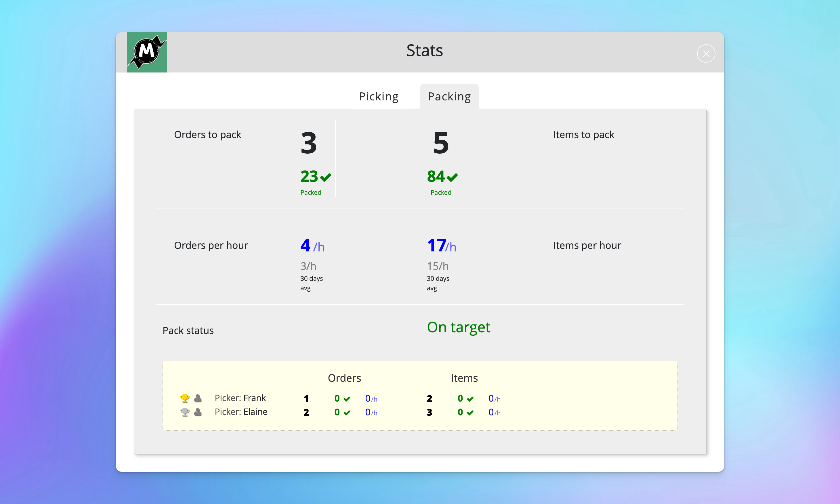Click the '17/h' items rate
The image size is (840, 504).
442,246
